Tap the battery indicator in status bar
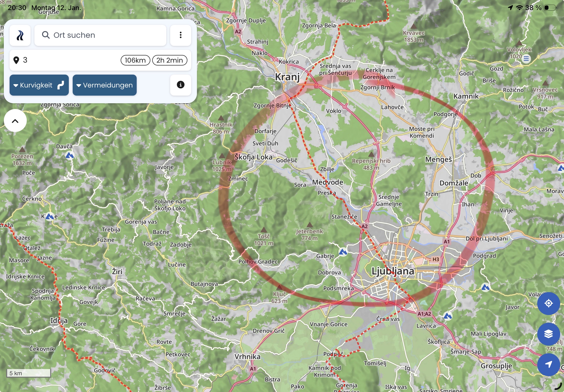This screenshot has height=392, width=564. click(x=549, y=8)
